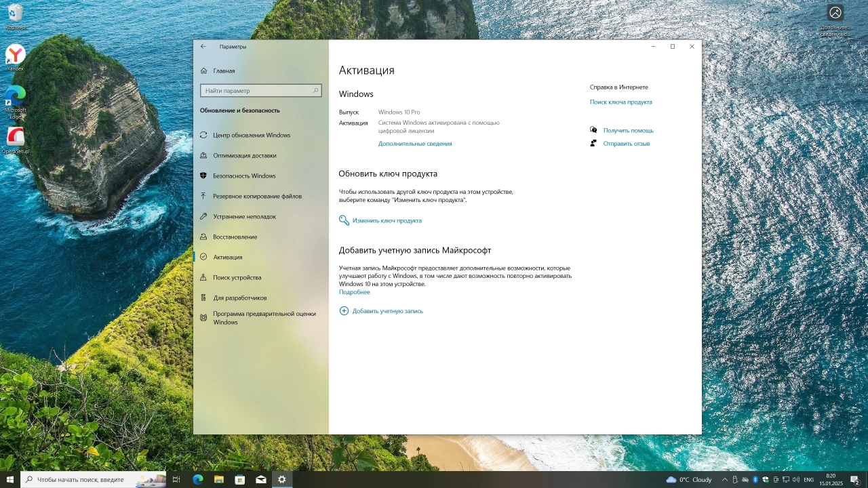The width and height of the screenshot is (868, 488).
Task: Open the Windows Start menu
Action: (x=10, y=479)
